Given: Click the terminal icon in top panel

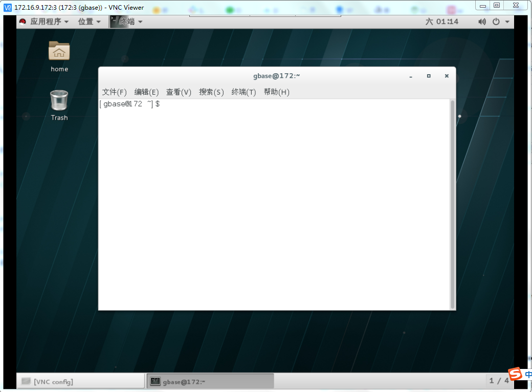Looking at the screenshot, I should (x=114, y=21).
